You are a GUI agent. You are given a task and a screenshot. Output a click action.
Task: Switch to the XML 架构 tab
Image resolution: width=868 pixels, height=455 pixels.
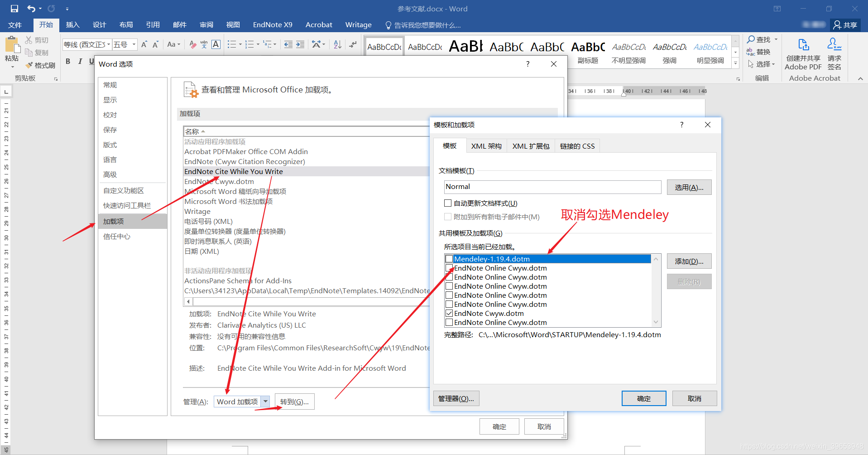[486, 146]
